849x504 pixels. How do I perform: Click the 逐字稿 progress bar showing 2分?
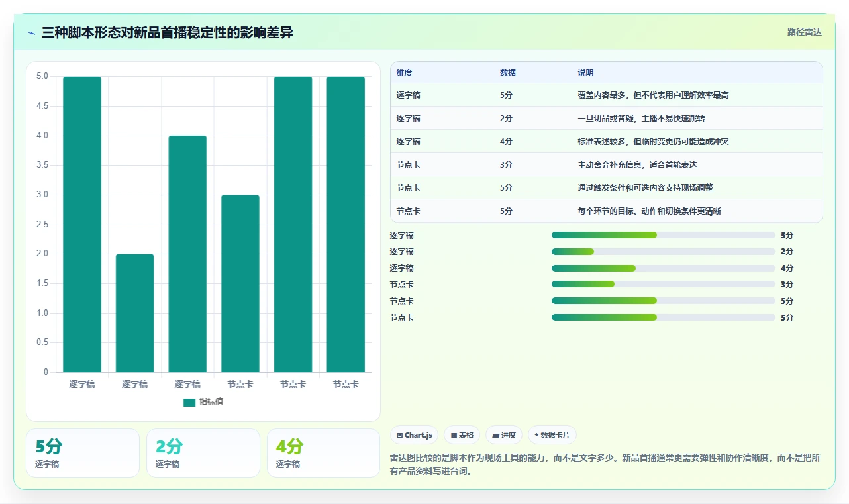point(663,252)
